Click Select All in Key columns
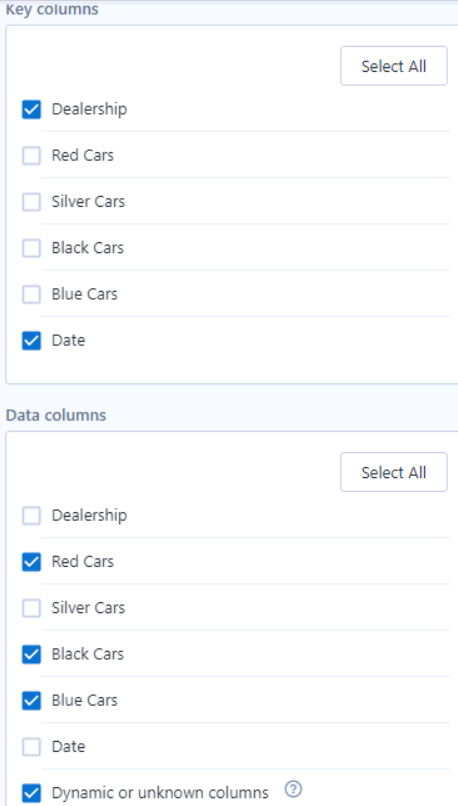This screenshot has width=458, height=806. 394,66
